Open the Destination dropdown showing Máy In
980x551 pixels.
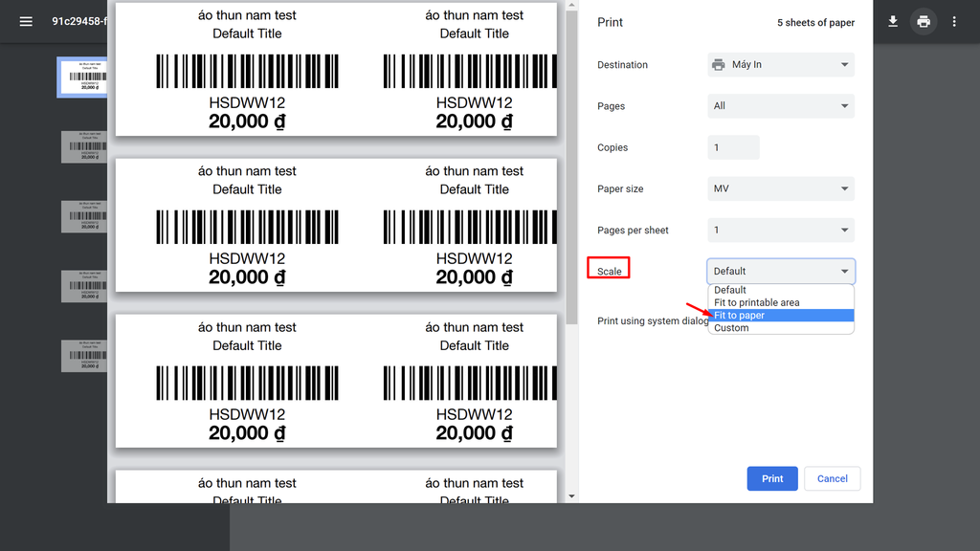781,65
